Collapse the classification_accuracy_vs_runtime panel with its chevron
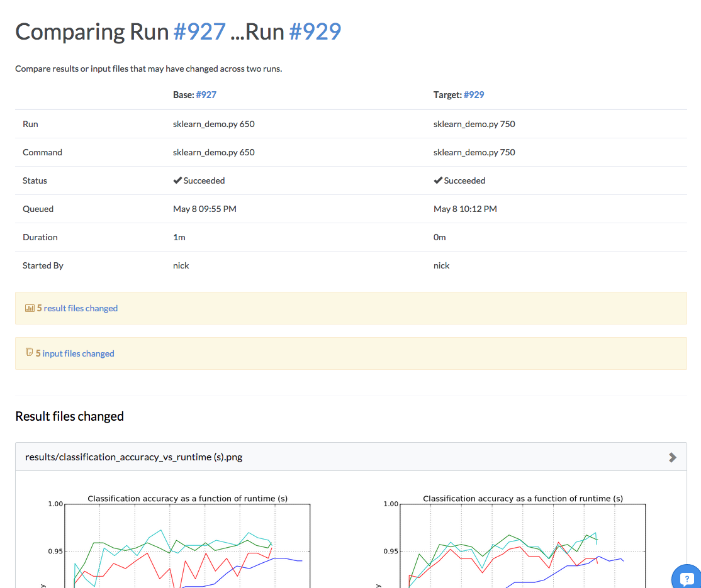Image resolution: width=701 pixels, height=588 pixels. pos(672,457)
